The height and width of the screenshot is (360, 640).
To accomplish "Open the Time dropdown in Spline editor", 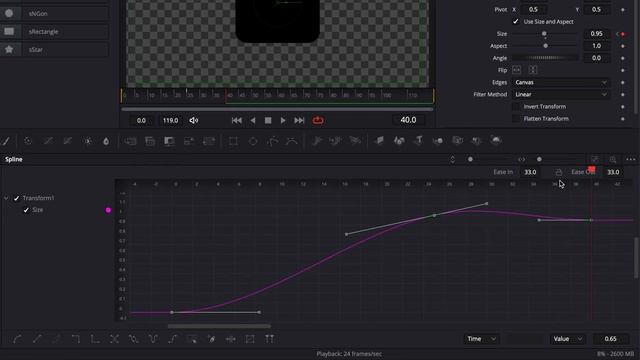I will tap(482, 339).
